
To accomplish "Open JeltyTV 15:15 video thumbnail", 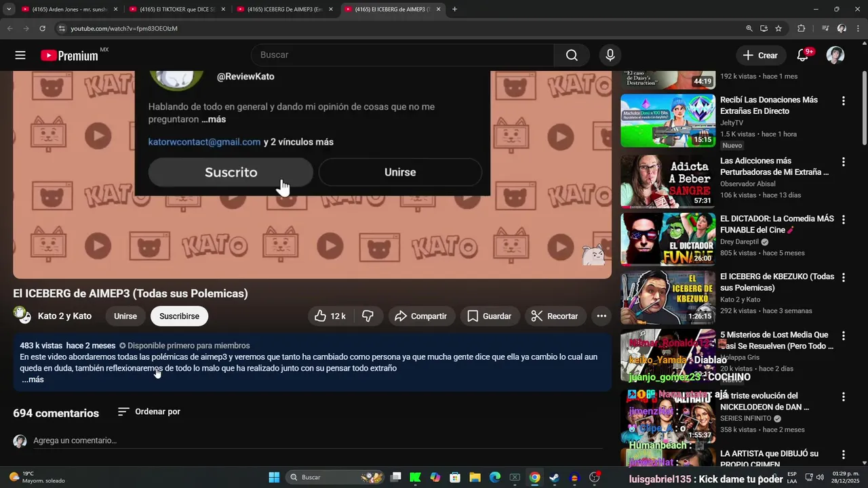I will click(x=668, y=121).
